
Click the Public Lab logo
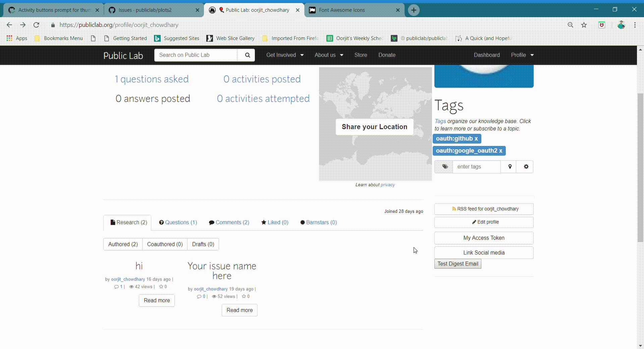[123, 55]
